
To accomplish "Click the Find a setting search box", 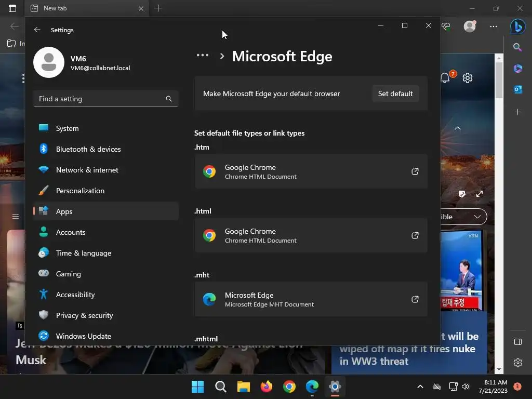I will (x=106, y=99).
